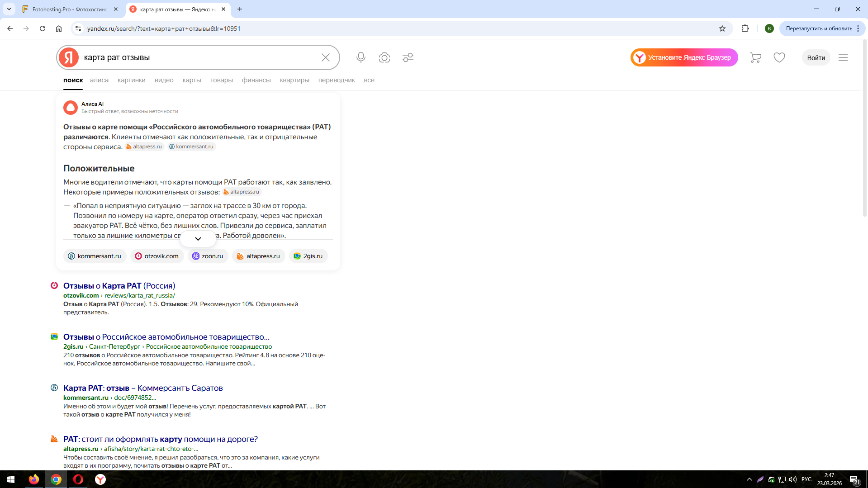Image resolution: width=868 pixels, height=488 pixels.
Task: Launch Opera from the taskbar
Action: coord(78,479)
